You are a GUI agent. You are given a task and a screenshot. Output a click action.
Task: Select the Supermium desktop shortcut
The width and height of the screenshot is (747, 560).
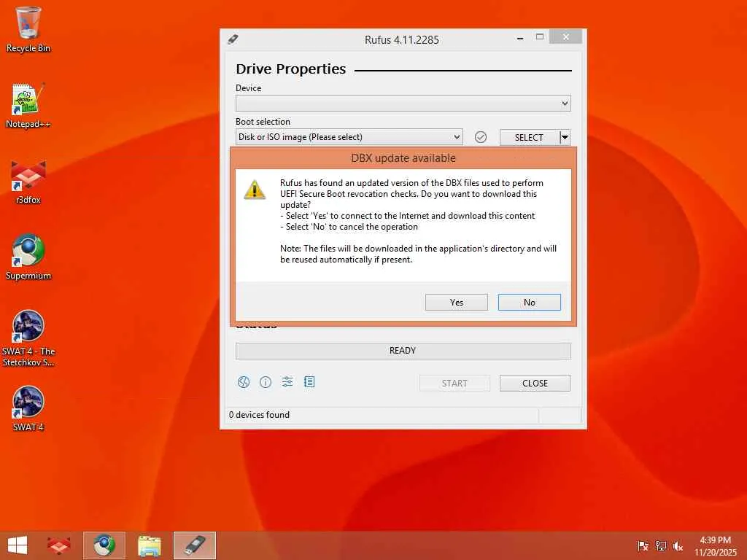[x=28, y=257]
